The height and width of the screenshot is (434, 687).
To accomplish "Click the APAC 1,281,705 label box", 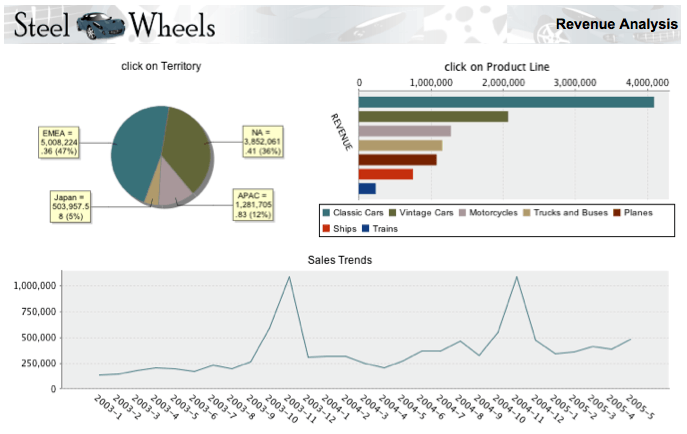I will pos(253,205).
